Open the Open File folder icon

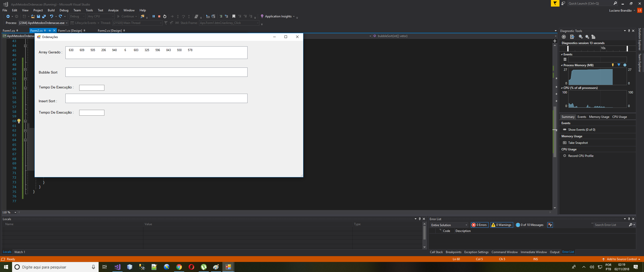tap(33, 16)
